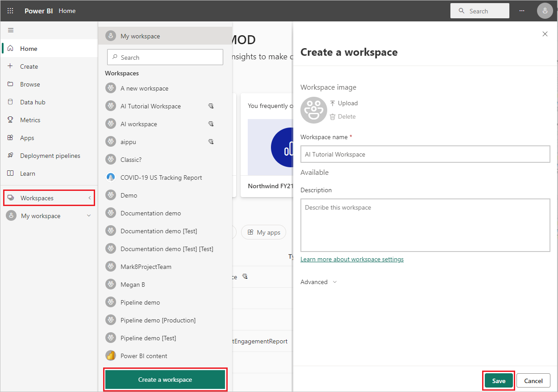The image size is (558, 392).
Task: Expand the My workspace chevron in sidebar
Action: 89,216
